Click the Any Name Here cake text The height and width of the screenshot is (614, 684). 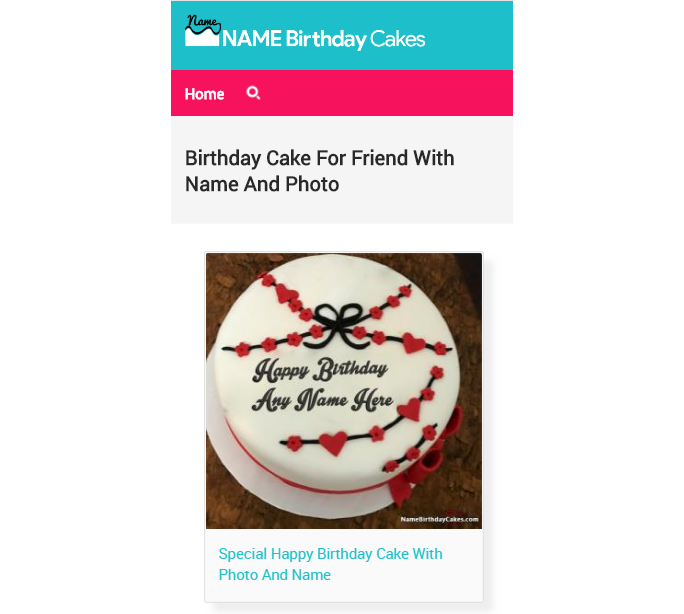coord(322,400)
